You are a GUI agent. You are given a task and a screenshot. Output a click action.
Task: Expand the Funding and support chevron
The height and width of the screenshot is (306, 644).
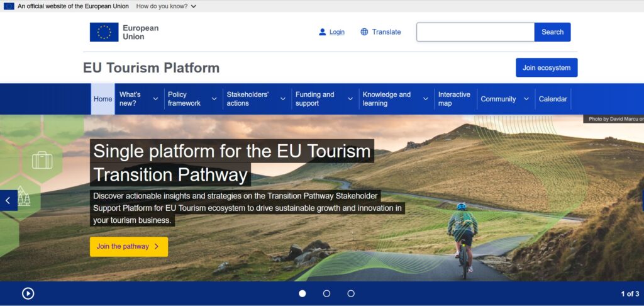point(350,99)
